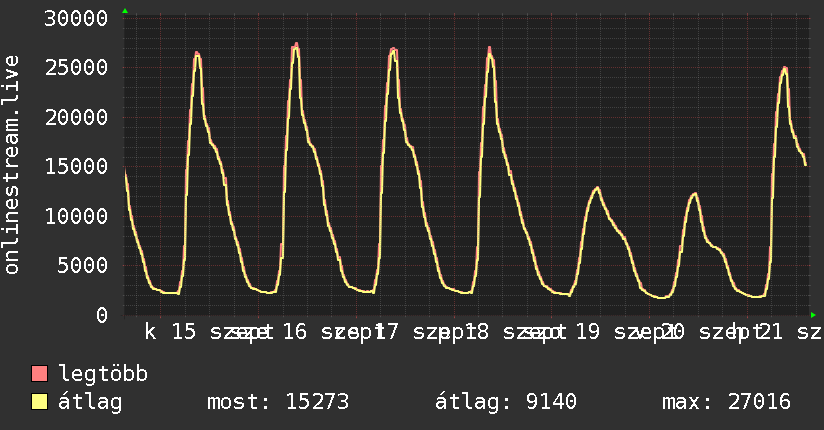Click the 'most: 15273' value

(x=278, y=402)
